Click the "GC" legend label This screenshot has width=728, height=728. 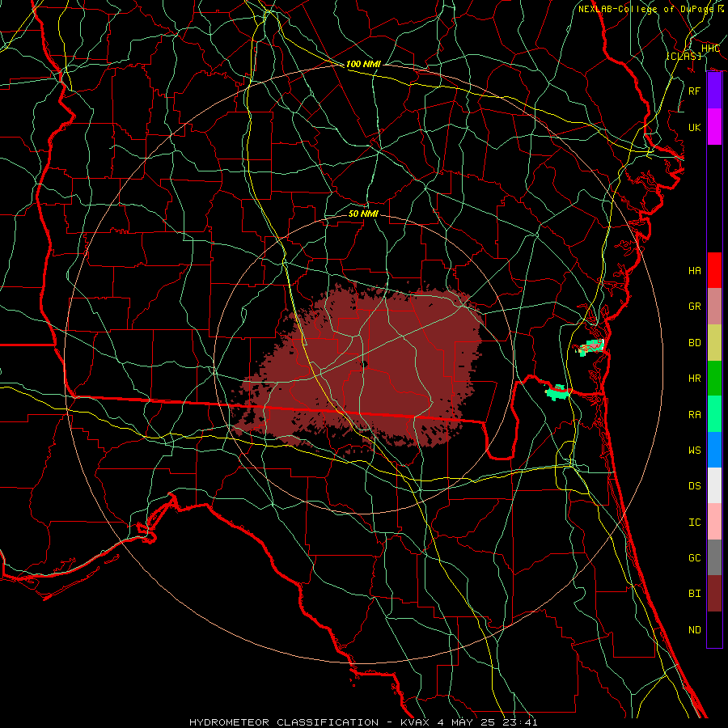click(695, 558)
